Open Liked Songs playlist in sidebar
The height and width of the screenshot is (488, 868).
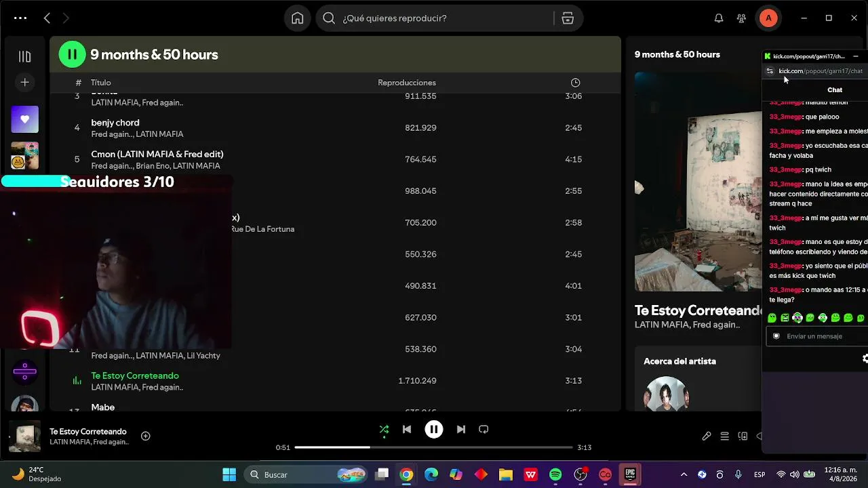point(24,119)
